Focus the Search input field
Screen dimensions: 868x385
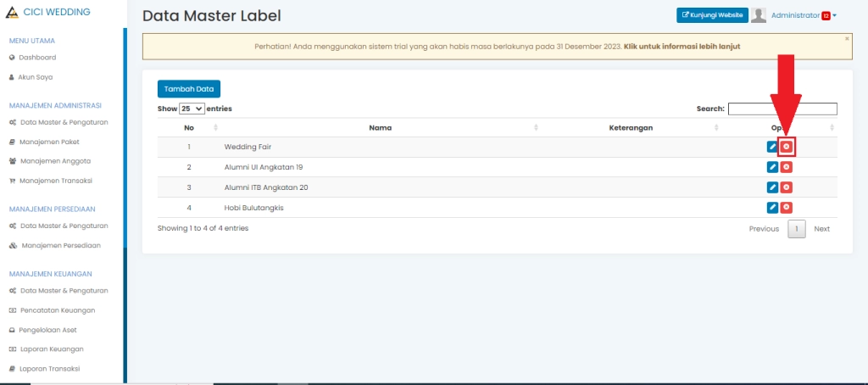click(782, 109)
